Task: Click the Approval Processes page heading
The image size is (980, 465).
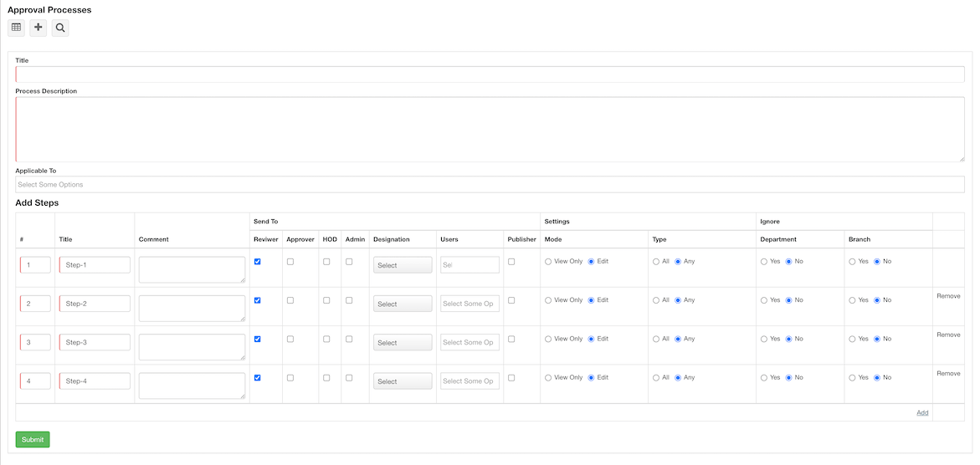Action: 49,10
